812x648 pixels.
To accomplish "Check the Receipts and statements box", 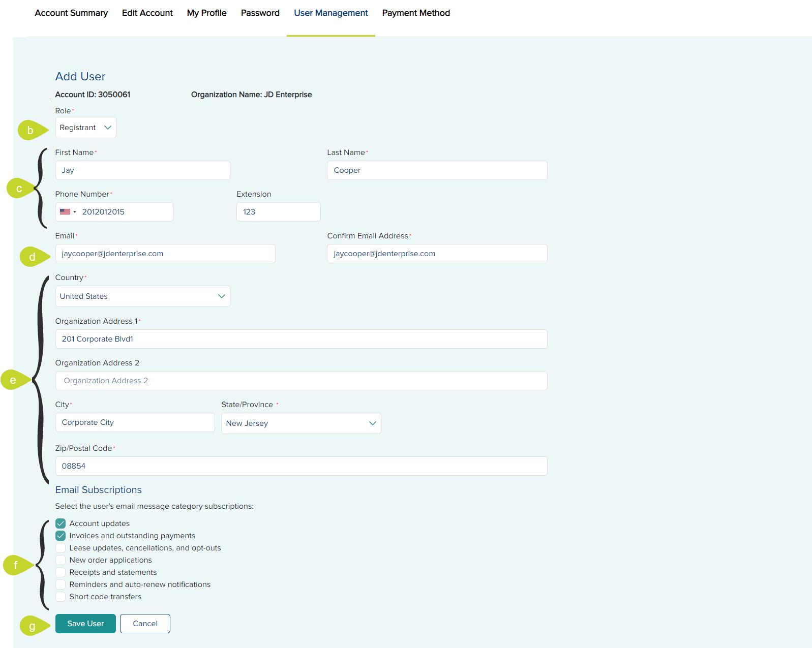I will (61, 572).
